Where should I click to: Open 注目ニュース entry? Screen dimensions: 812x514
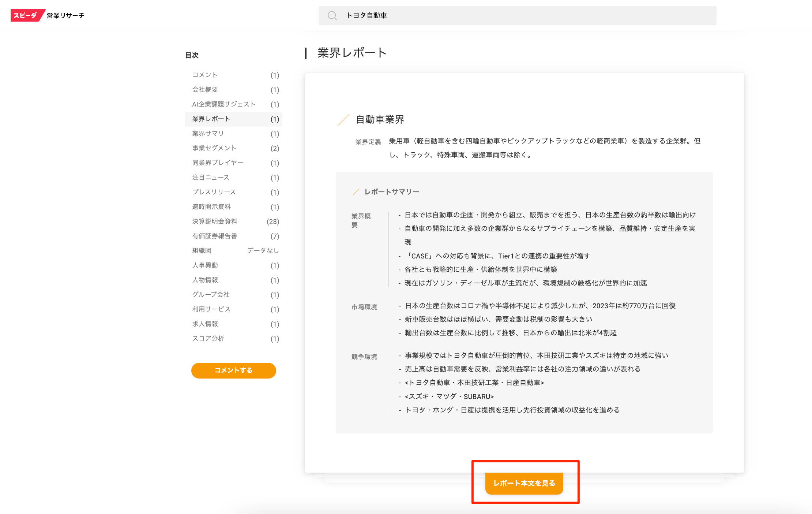(x=211, y=178)
